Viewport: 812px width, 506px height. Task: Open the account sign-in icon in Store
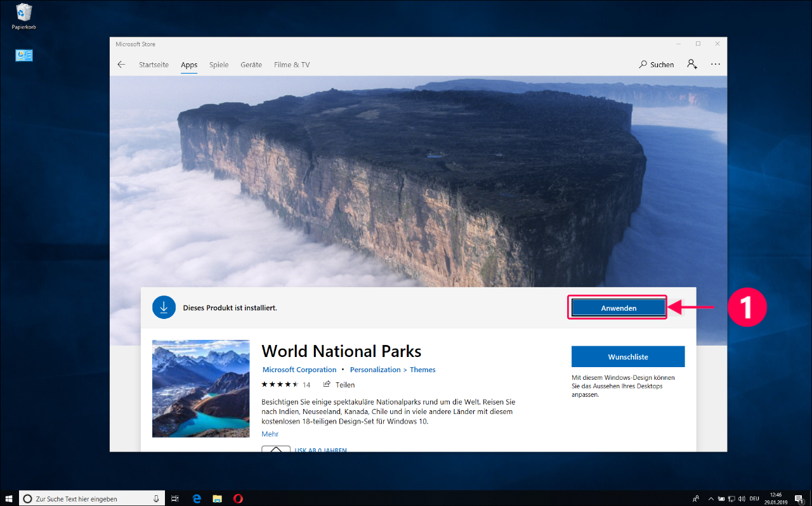[692, 64]
